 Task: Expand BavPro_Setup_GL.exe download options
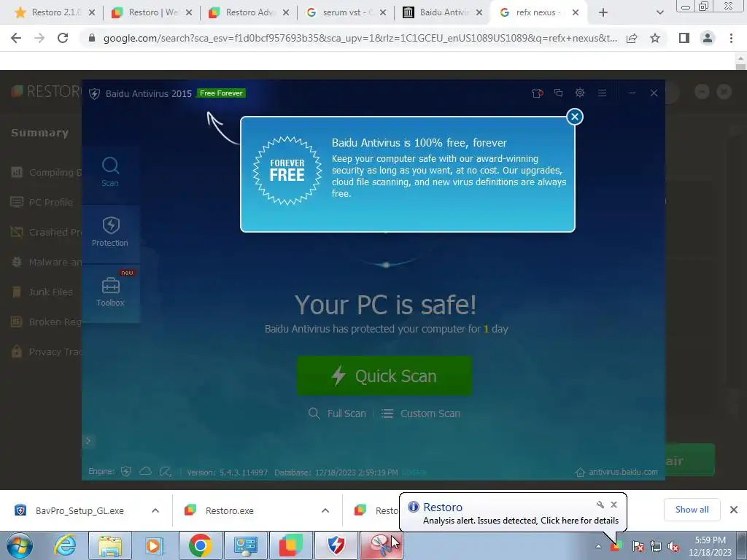coord(155,510)
